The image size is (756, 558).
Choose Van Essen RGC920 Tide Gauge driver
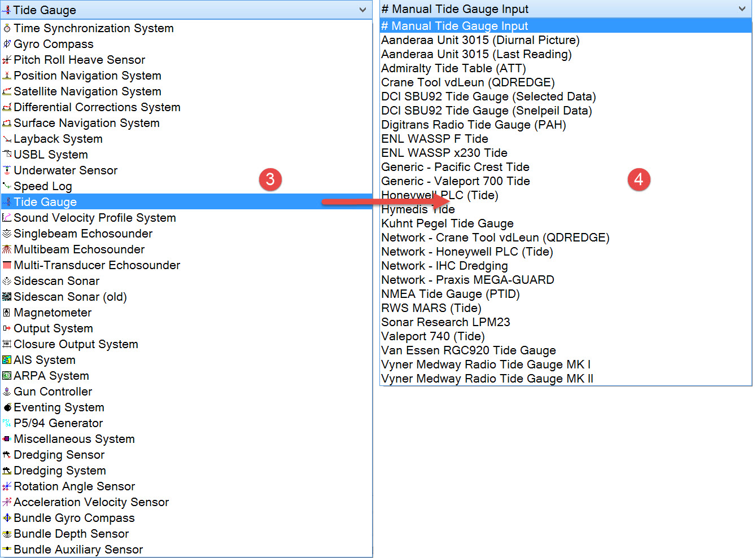coord(566,350)
